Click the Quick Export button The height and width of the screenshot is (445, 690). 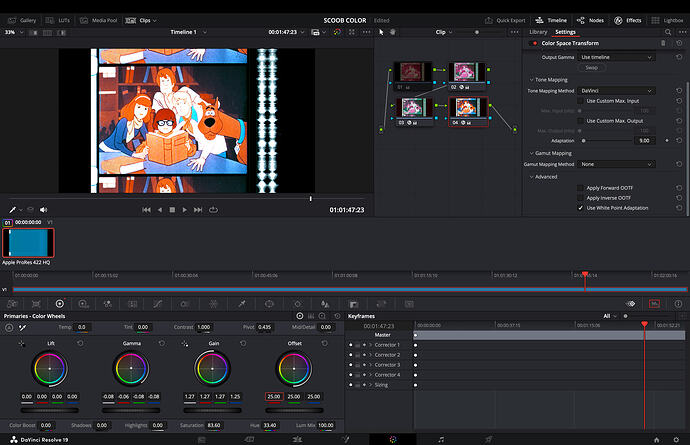click(x=506, y=20)
